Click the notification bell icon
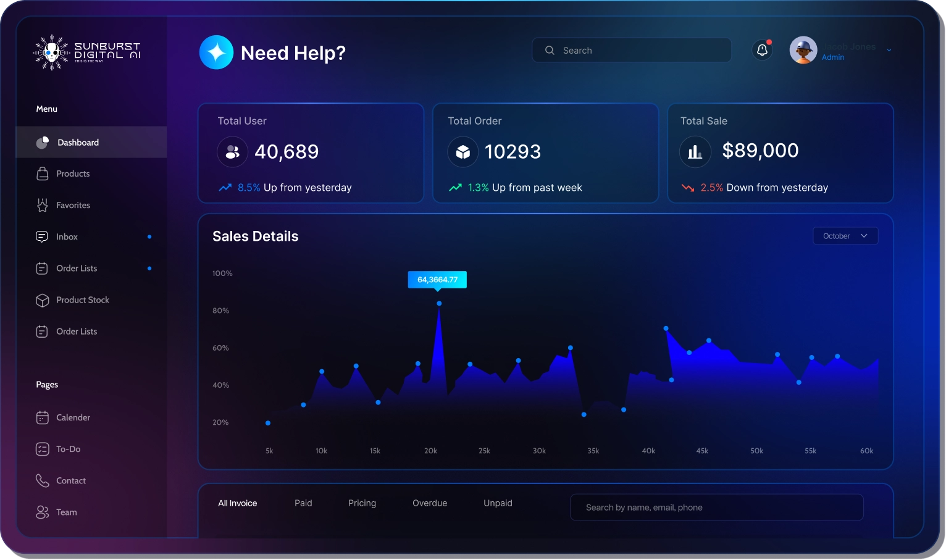 coord(762,50)
